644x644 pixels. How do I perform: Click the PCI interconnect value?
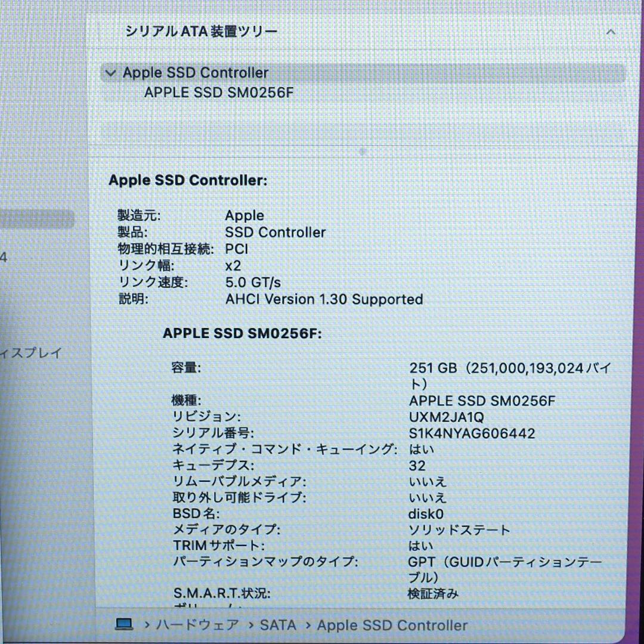coord(237,249)
